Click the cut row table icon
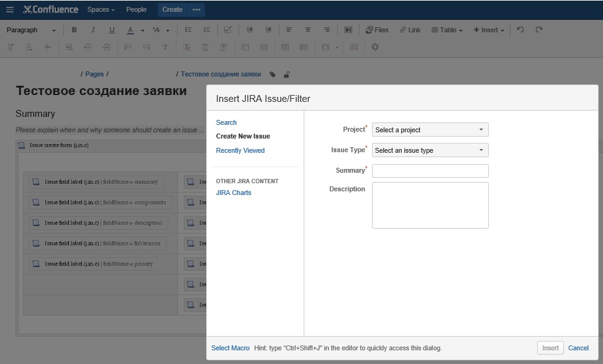Viewport: 603px width, 364px height. tap(69, 47)
